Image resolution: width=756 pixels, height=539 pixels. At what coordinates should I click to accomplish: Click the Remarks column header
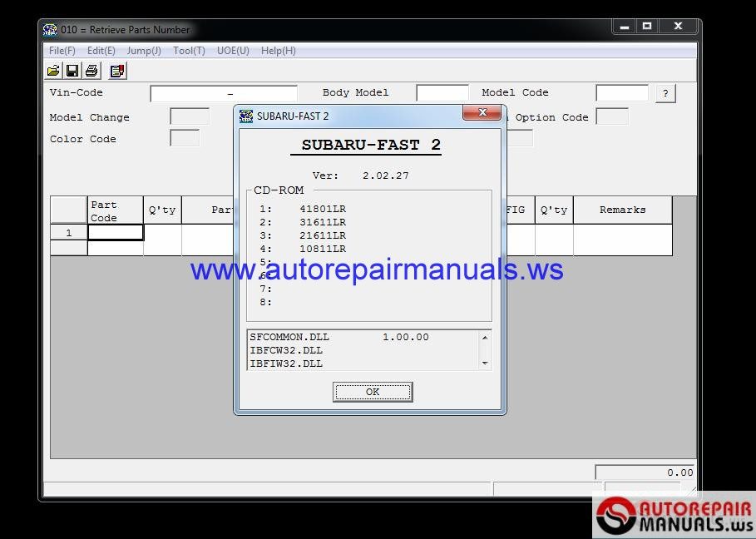pos(622,210)
